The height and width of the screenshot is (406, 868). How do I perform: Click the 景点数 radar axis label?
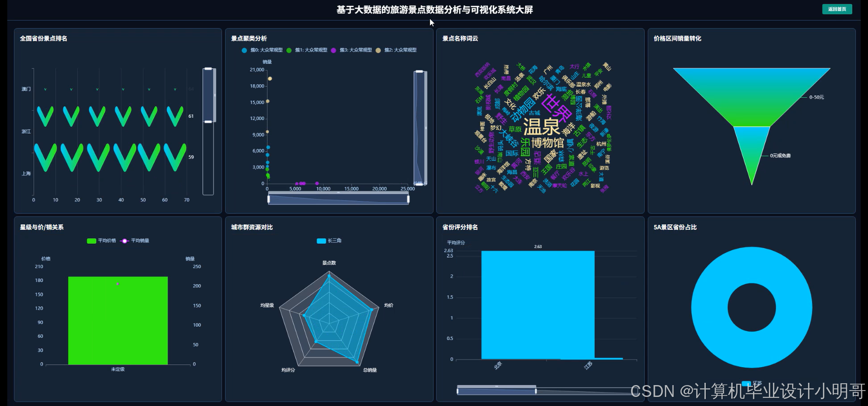click(329, 263)
